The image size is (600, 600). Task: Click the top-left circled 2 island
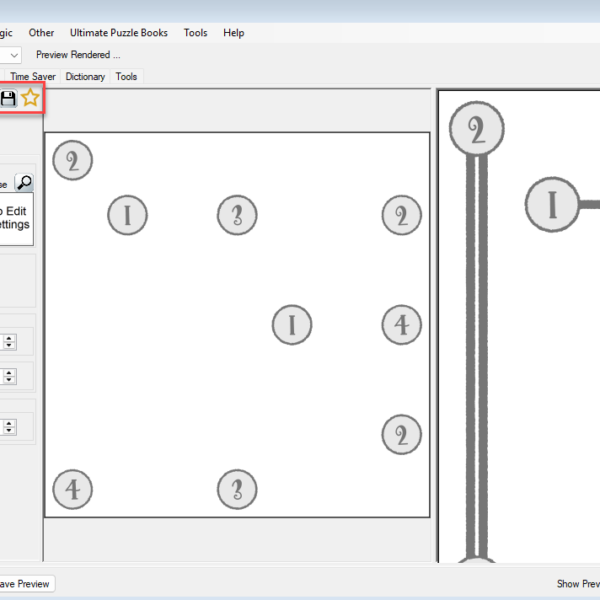pyautogui.click(x=72, y=161)
